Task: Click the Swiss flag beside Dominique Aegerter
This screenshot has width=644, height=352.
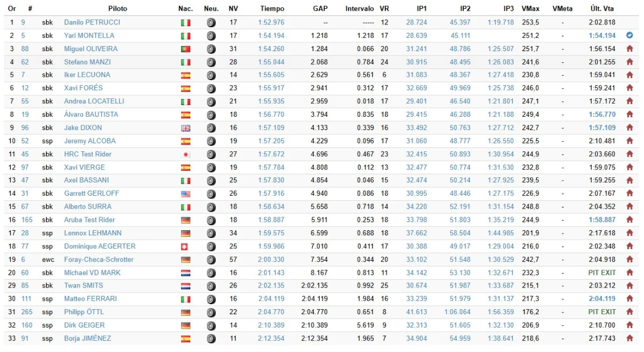Action: click(185, 246)
